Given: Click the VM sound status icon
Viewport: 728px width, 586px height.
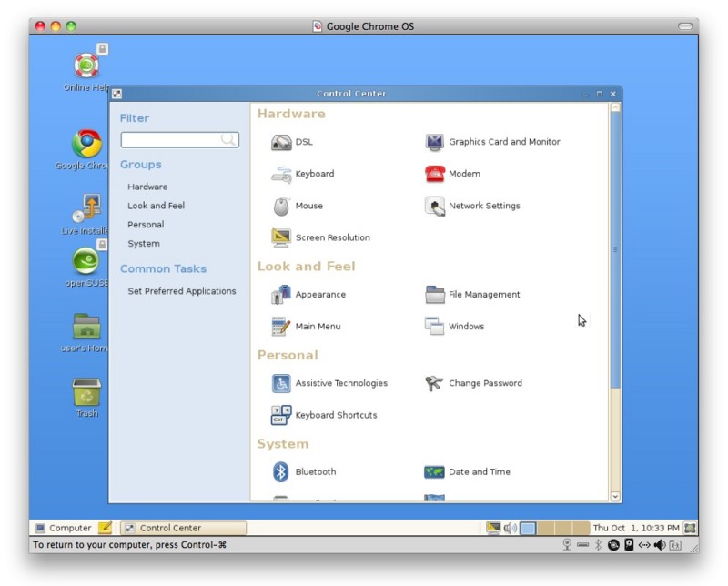Looking at the screenshot, I should (x=659, y=545).
